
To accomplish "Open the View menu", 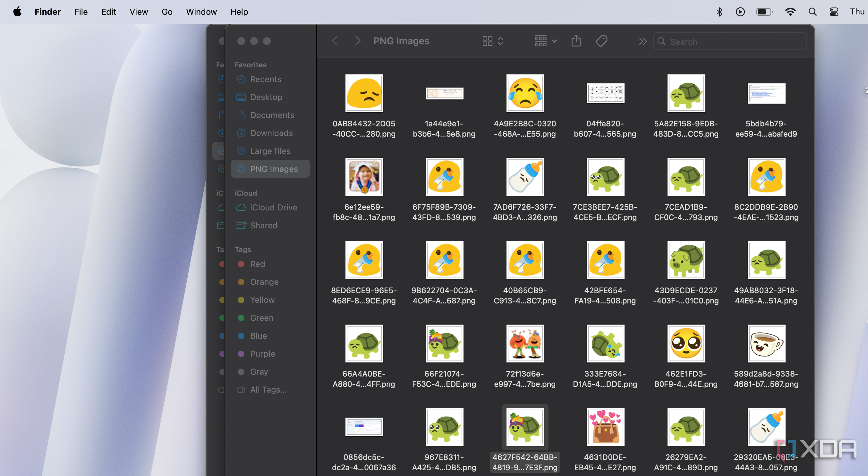I will click(x=139, y=12).
